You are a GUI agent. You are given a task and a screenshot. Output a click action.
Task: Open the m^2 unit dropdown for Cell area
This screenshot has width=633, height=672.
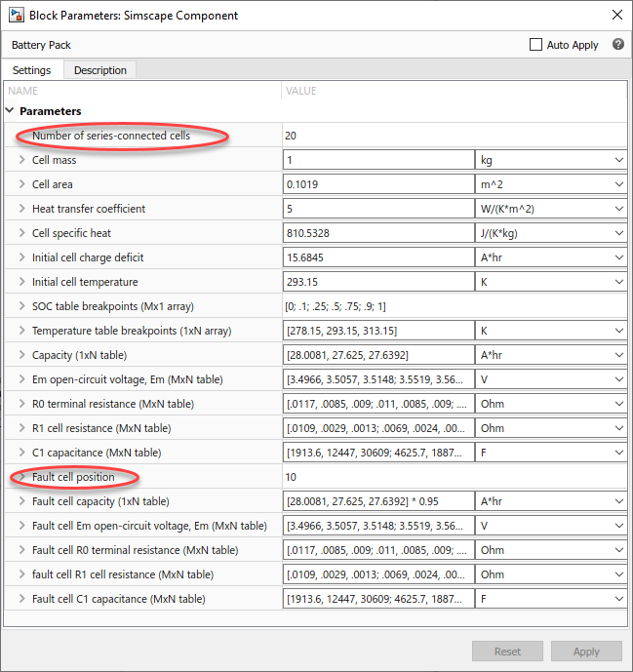coord(551,184)
